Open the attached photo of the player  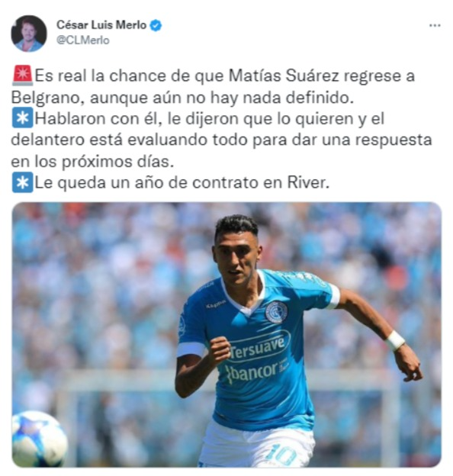(226, 334)
